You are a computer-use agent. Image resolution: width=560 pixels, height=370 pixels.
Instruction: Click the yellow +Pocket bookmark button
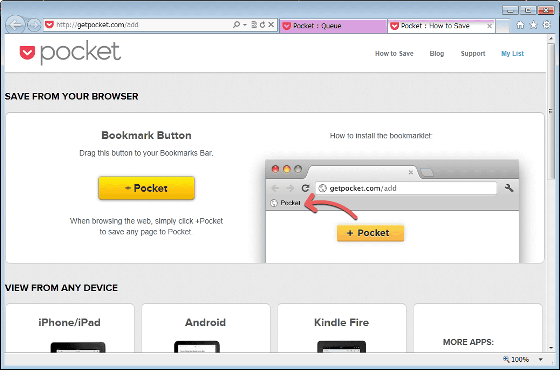click(146, 188)
